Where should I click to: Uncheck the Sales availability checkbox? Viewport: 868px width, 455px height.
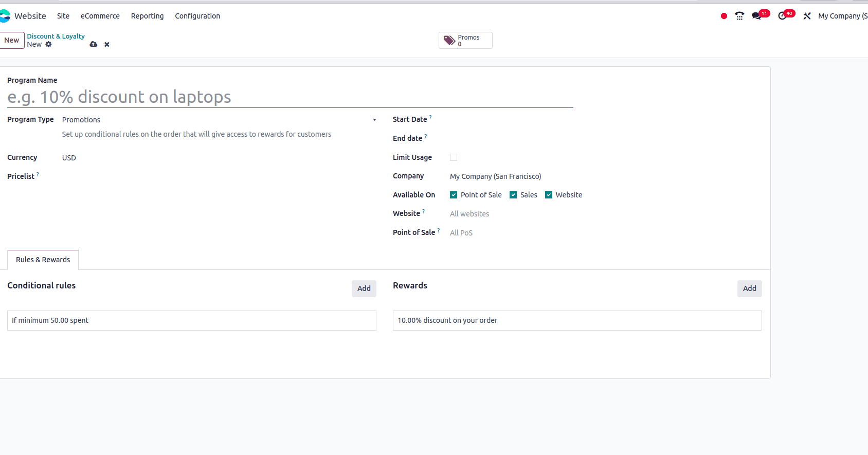click(x=513, y=195)
